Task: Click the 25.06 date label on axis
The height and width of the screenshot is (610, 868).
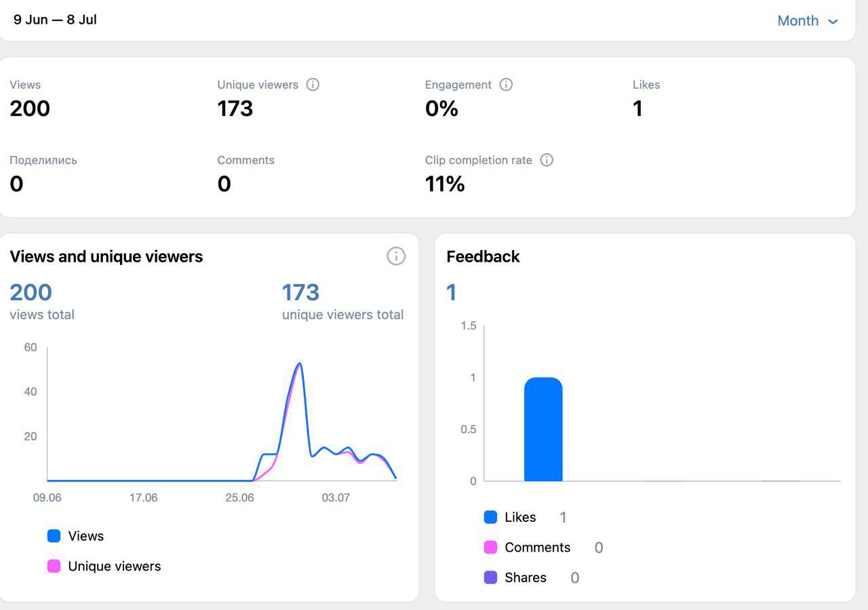Action: tap(239, 497)
